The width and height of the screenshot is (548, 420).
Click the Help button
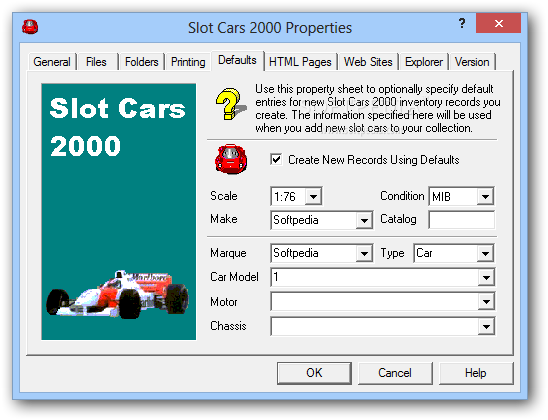pos(476,373)
